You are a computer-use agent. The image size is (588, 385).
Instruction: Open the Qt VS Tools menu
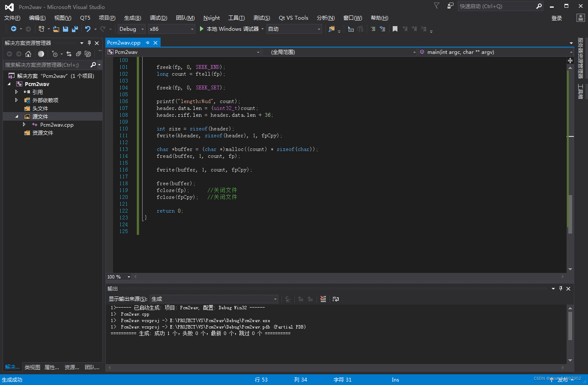[293, 18]
